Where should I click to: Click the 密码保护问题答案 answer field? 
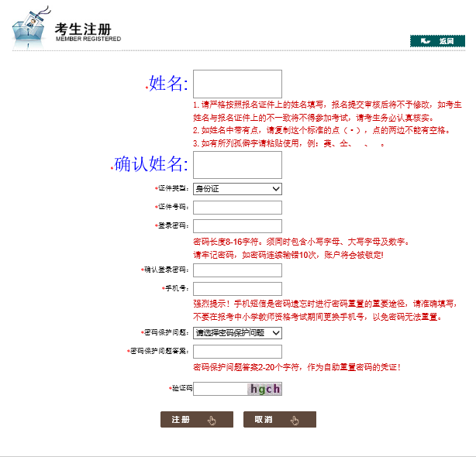click(236, 352)
